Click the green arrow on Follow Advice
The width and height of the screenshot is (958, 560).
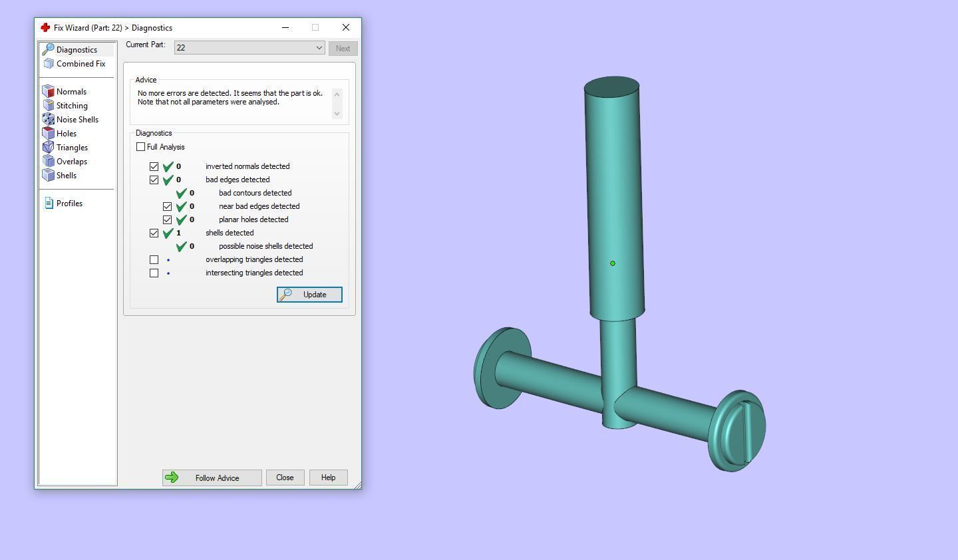[x=172, y=478]
